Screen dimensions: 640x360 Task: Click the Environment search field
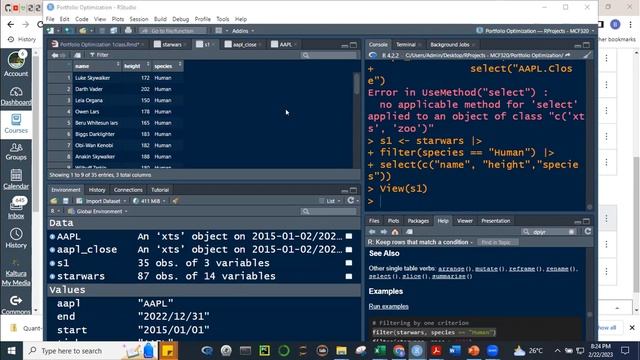click(329, 211)
